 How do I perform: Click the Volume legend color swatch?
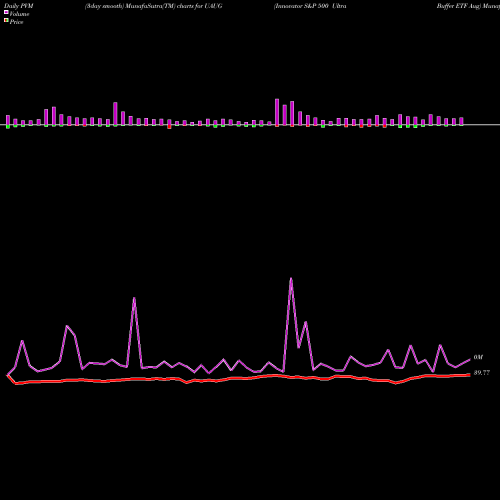click(6, 12)
